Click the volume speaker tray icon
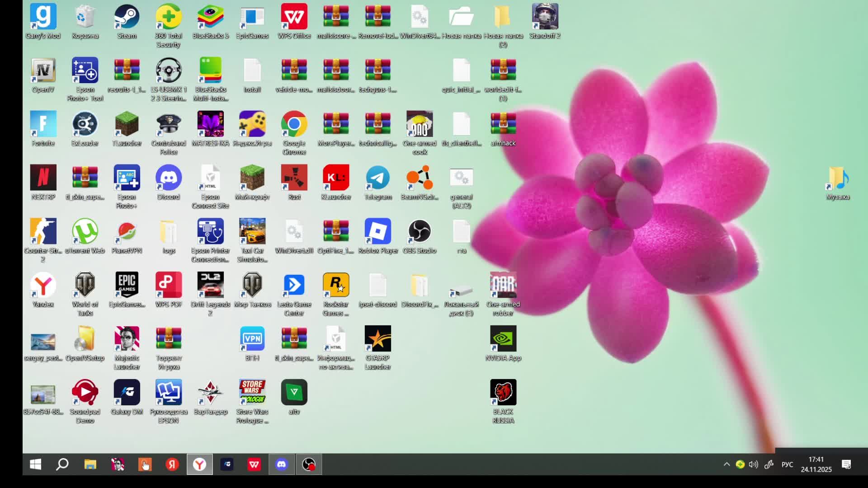Screen dimensions: 868x488 [753, 464]
